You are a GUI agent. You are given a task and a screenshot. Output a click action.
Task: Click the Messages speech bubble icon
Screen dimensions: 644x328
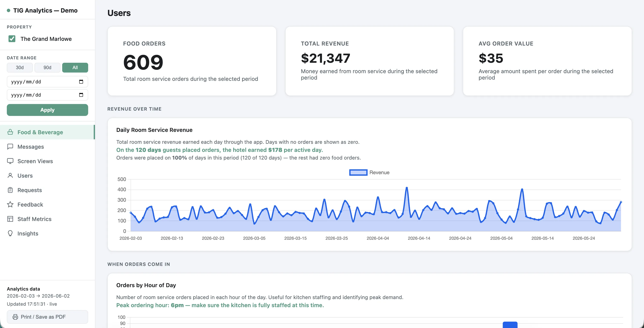pyautogui.click(x=10, y=147)
